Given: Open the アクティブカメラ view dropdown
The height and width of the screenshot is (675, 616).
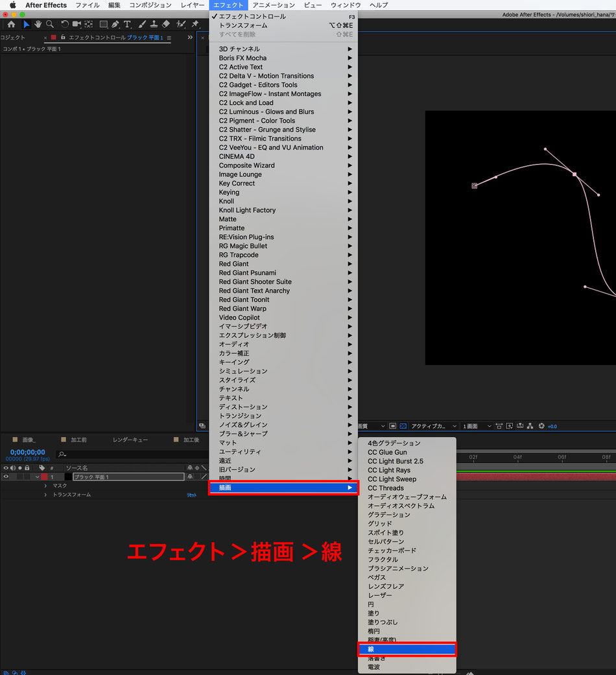Looking at the screenshot, I should tap(434, 426).
